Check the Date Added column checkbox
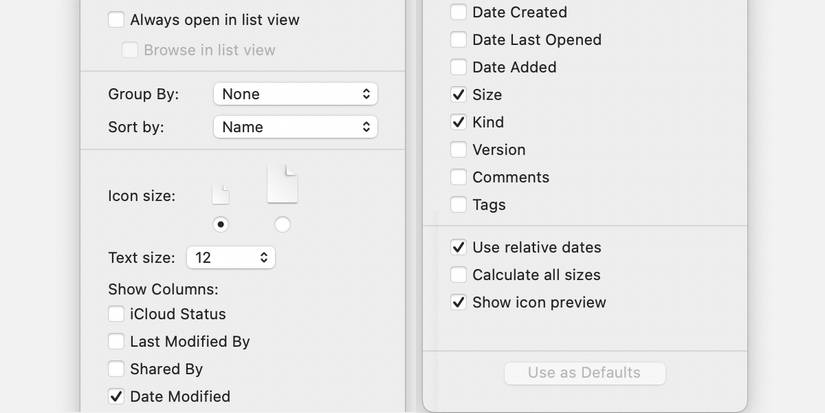The width and height of the screenshot is (825, 413). [458, 67]
